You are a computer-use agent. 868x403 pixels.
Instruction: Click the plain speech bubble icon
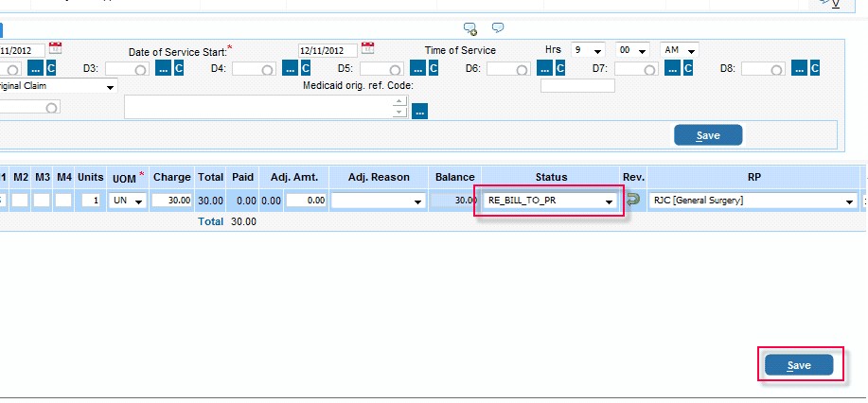coord(498,27)
